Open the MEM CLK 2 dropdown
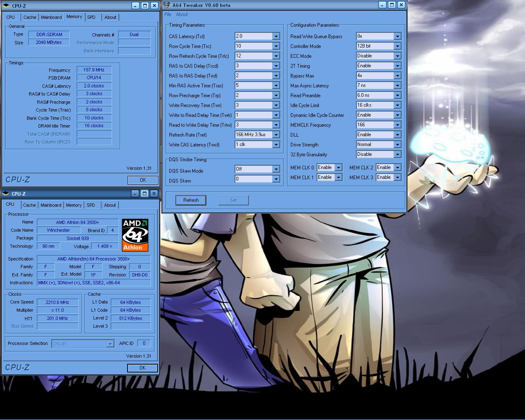Screen dimensions: 525x420 [397, 167]
